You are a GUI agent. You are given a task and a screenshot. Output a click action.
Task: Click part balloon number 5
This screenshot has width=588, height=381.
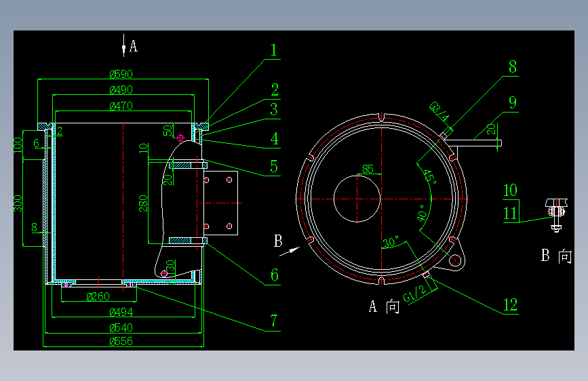coord(274,167)
